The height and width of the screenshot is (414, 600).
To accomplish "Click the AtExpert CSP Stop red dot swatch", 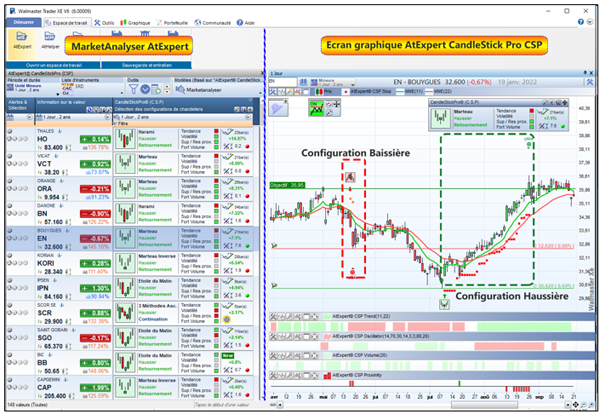I will 346,92.
